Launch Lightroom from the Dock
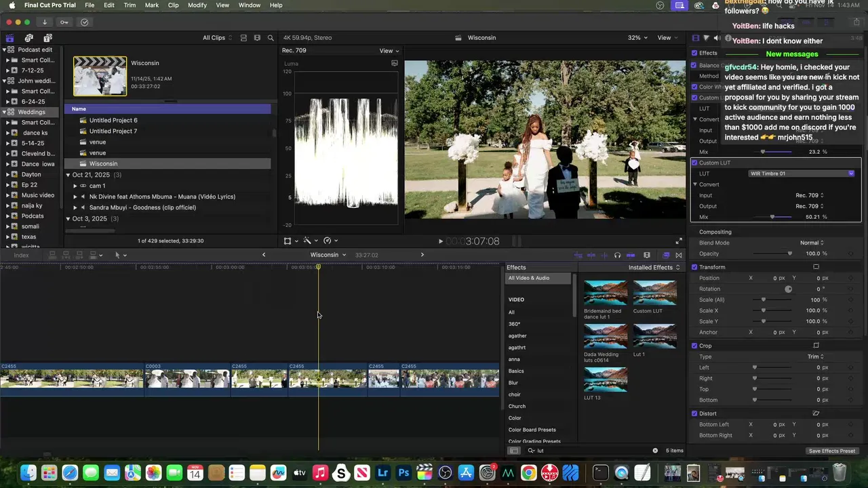Image resolution: width=868 pixels, height=488 pixels. [383, 472]
